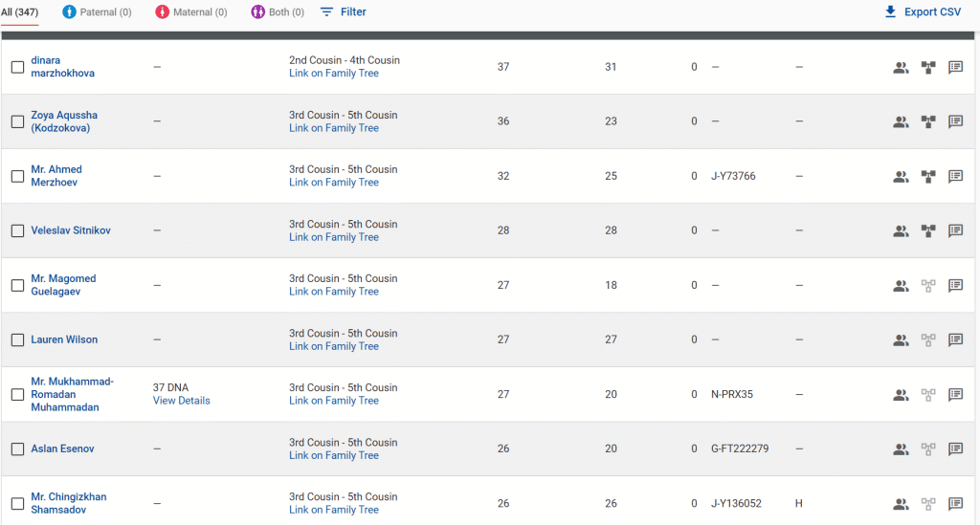
Task: Open In Common With icon for dinara marzhokhova
Action: (901, 67)
